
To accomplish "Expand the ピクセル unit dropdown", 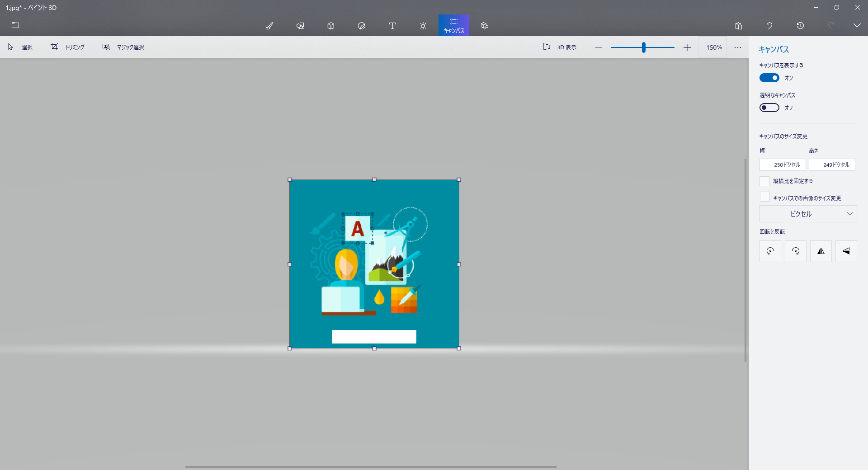I will 808,214.
